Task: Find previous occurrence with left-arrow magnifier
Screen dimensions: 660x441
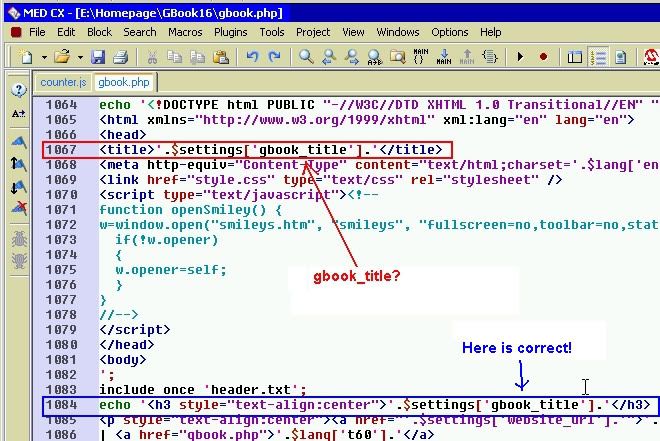Action: pos(329,57)
